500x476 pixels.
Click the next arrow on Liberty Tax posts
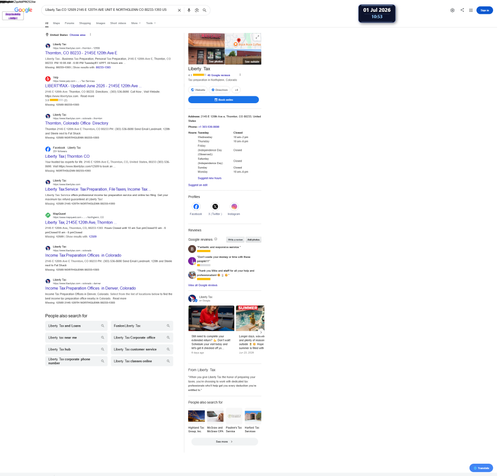261,332
